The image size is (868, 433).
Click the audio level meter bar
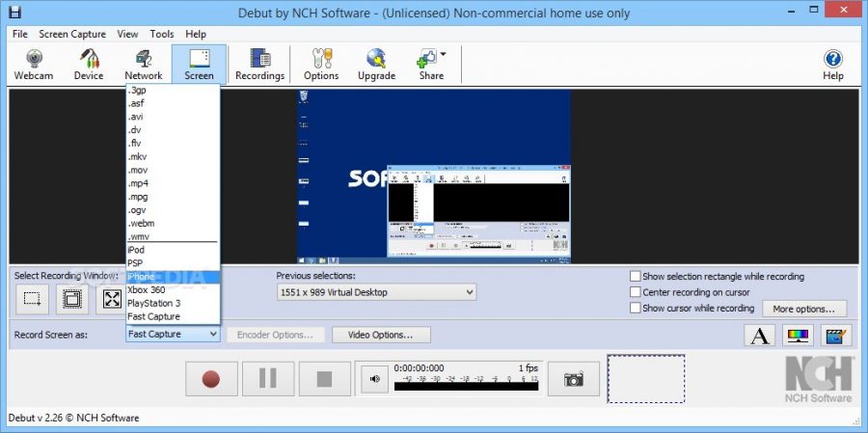pos(466,388)
